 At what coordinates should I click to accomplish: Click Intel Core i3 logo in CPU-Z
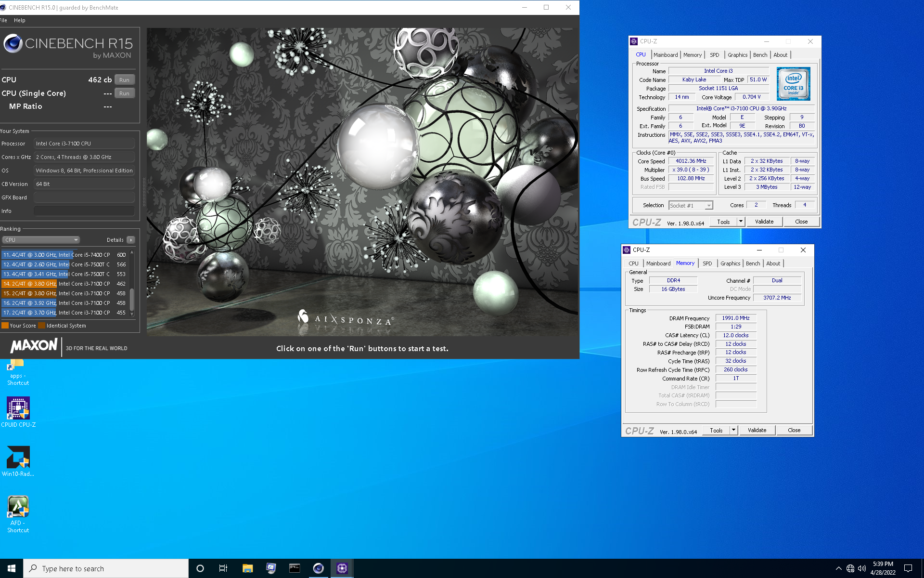coord(794,83)
